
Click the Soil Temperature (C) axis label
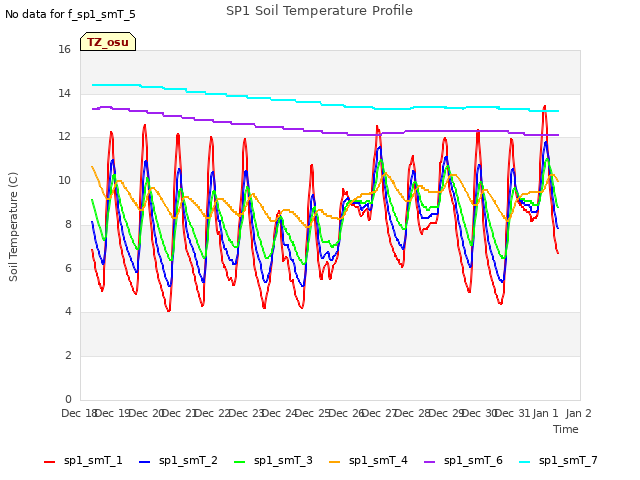[x=13, y=227]
